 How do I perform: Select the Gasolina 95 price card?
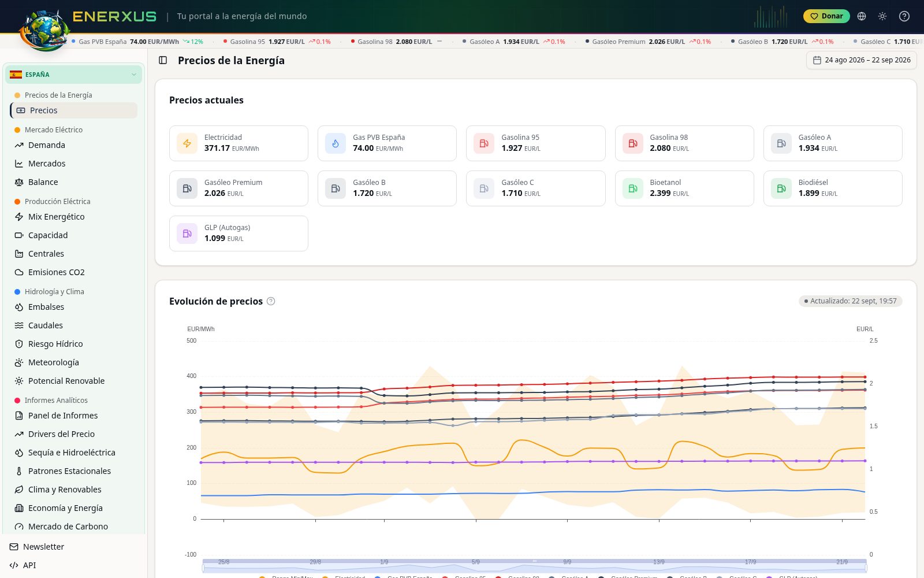[x=535, y=143]
